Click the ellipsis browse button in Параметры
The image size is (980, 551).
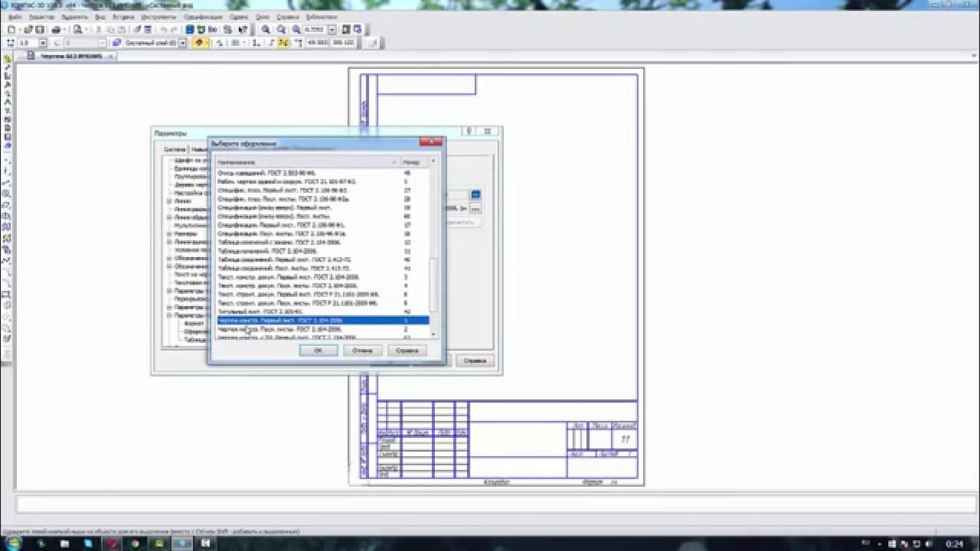pyautogui.click(x=475, y=207)
